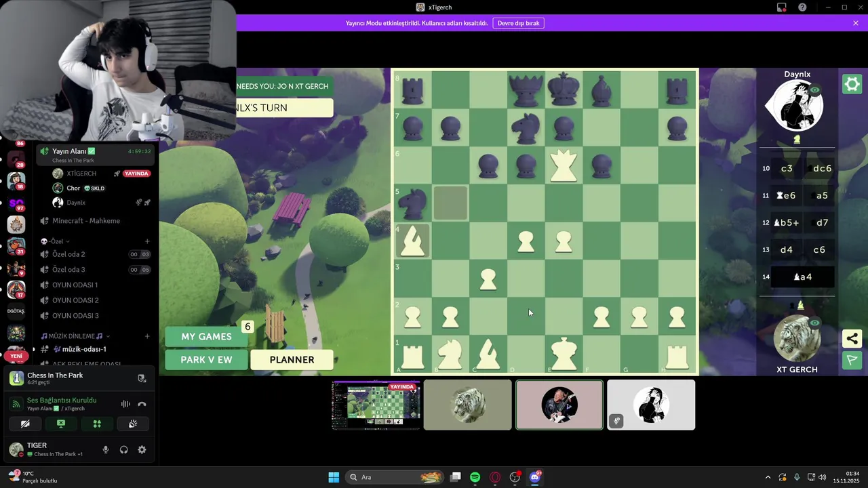Image resolution: width=868 pixels, height=488 pixels.
Task: Click Windows search box Ara
Action: click(x=393, y=477)
